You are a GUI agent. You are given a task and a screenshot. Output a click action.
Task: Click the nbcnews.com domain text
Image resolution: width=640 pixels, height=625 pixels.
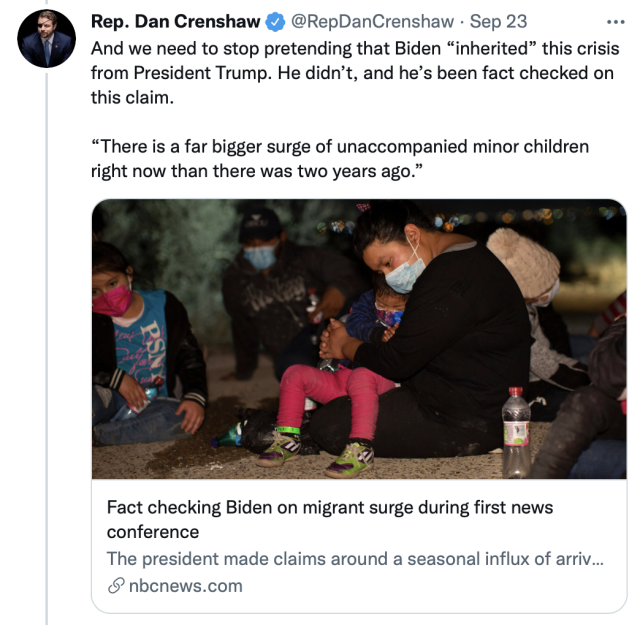(x=187, y=586)
